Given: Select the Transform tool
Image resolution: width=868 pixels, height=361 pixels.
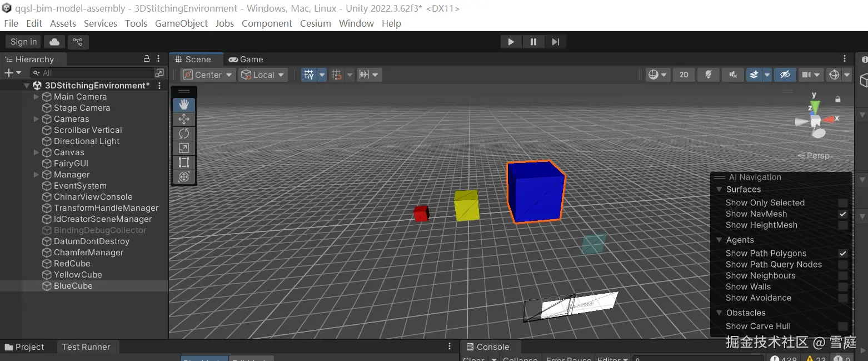Looking at the screenshot, I should 184,177.
